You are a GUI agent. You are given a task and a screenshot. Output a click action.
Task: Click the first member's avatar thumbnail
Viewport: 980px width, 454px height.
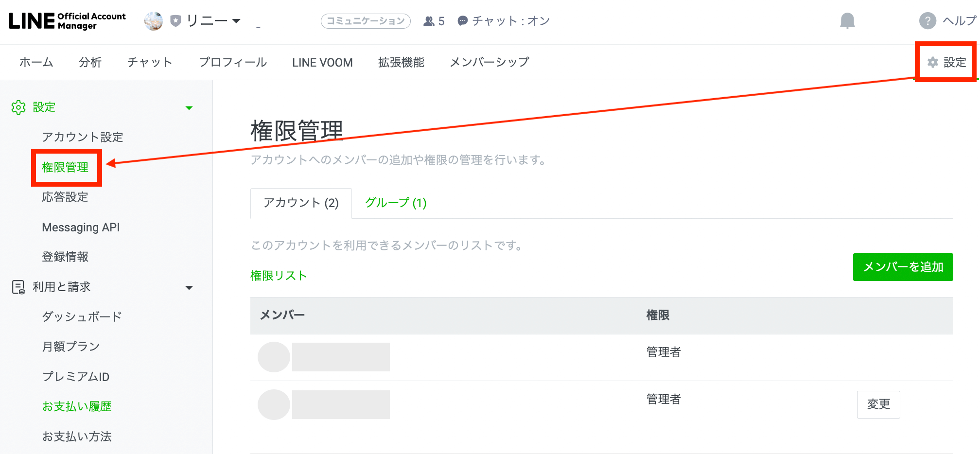click(x=274, y=357)
